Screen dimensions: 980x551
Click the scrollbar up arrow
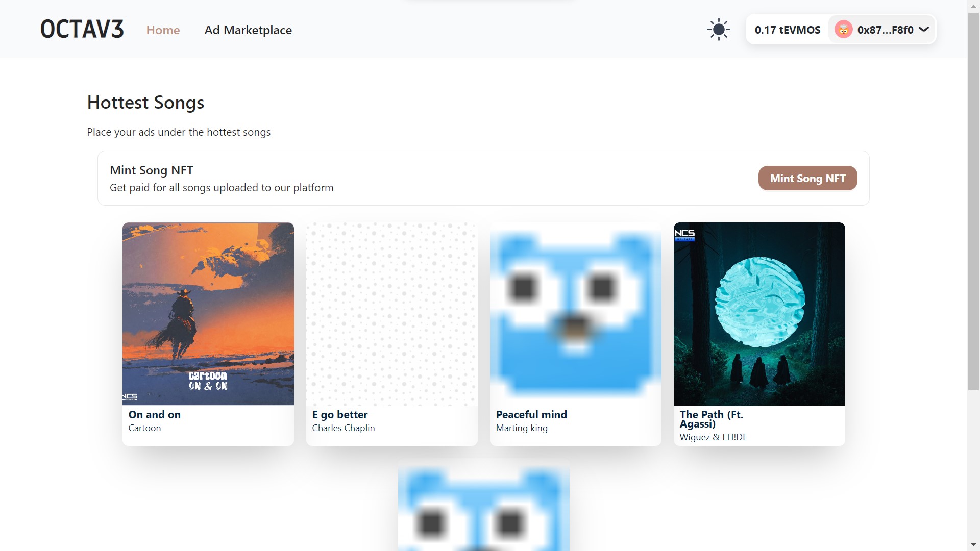(x=973, y=6)
